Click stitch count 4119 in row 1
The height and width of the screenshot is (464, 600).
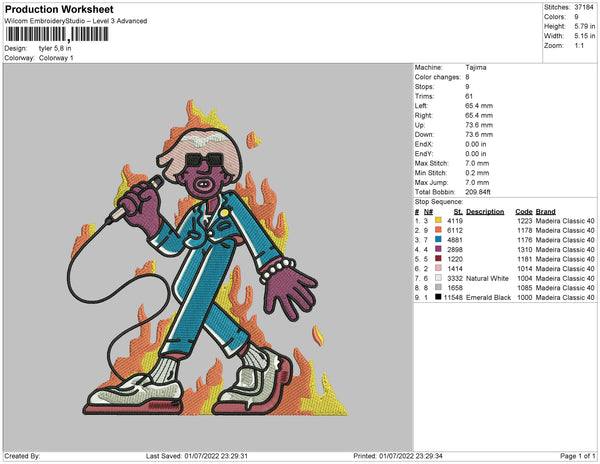(455, 221)
